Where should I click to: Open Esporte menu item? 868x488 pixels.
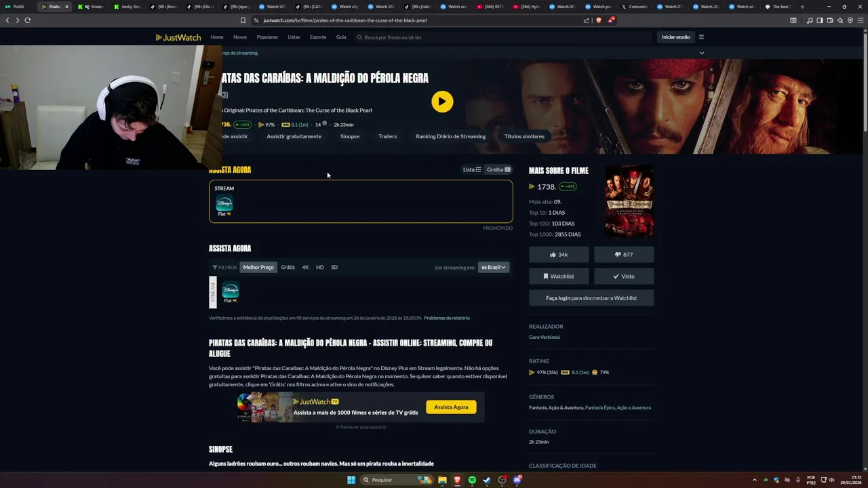pyautogui.click(x=318, y=37)
